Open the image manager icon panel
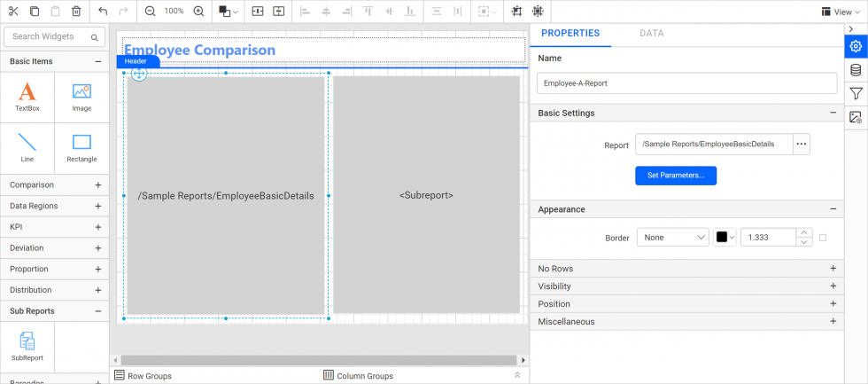Image resolution: width=868 pixels, height=384 pixels. [x=856, y=117]
